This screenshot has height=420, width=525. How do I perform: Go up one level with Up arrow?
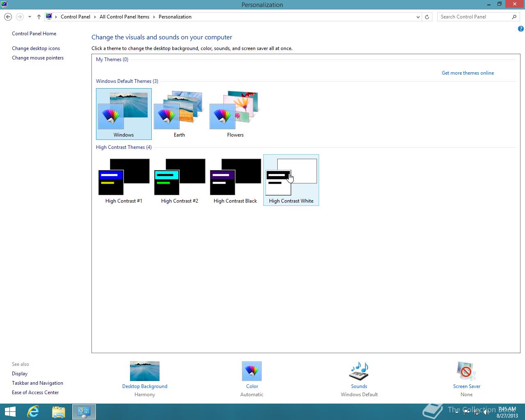(x=39, y=17)
